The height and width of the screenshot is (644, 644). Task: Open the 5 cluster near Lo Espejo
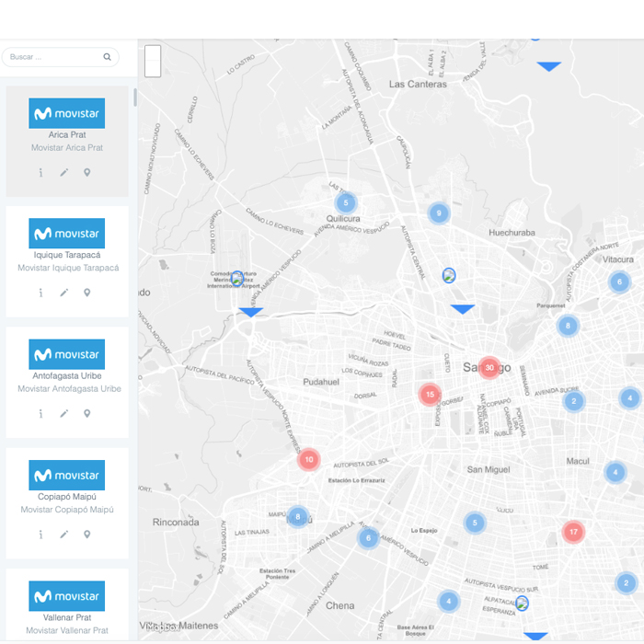tap(475, 523)
